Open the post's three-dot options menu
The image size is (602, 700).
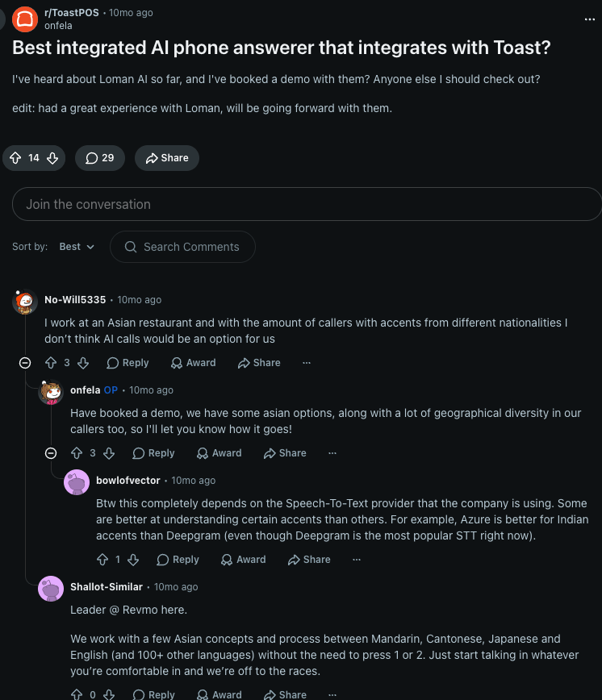click(590, 19)
